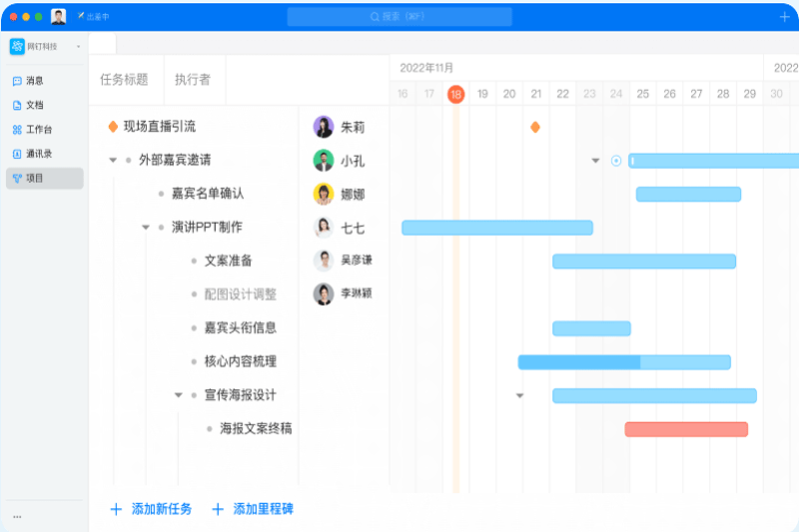
Task: Click the red 海报文案终稿 Gantt bar
Action: [x=686, y=429]
